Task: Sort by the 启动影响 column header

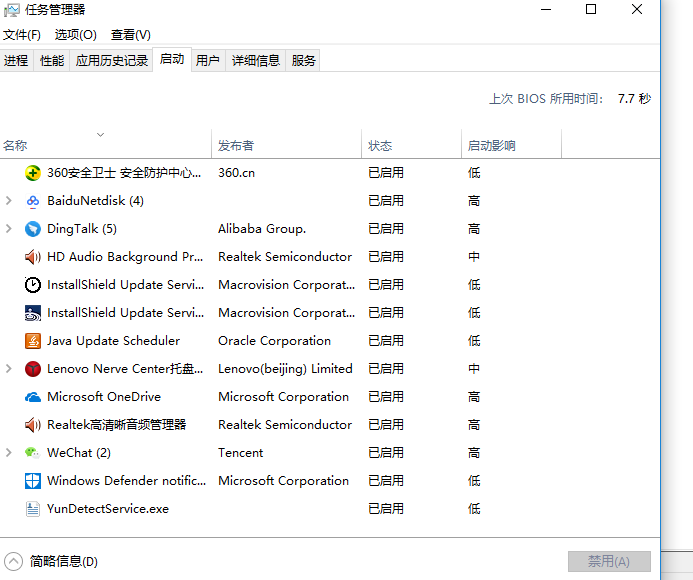Action: point(511,144)
